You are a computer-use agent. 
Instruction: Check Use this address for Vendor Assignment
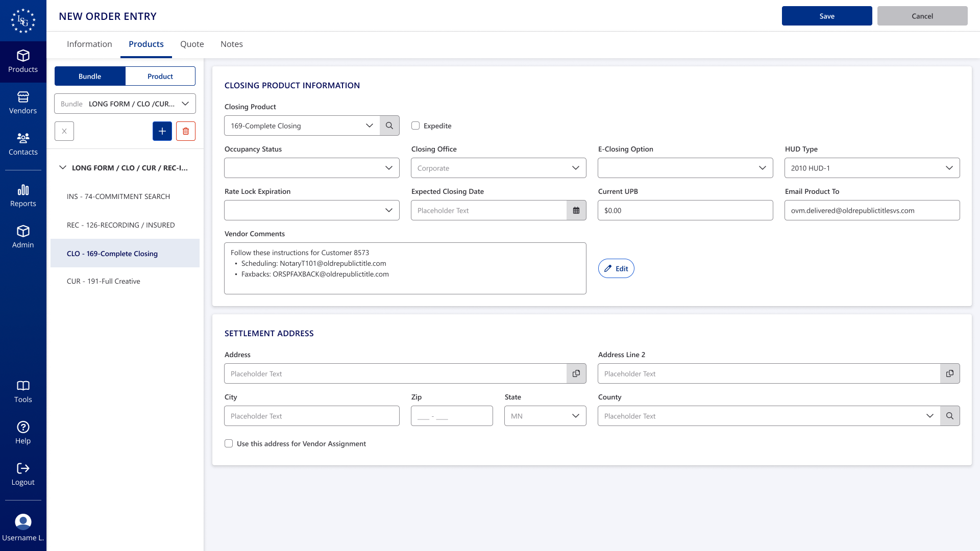(229, 443)
